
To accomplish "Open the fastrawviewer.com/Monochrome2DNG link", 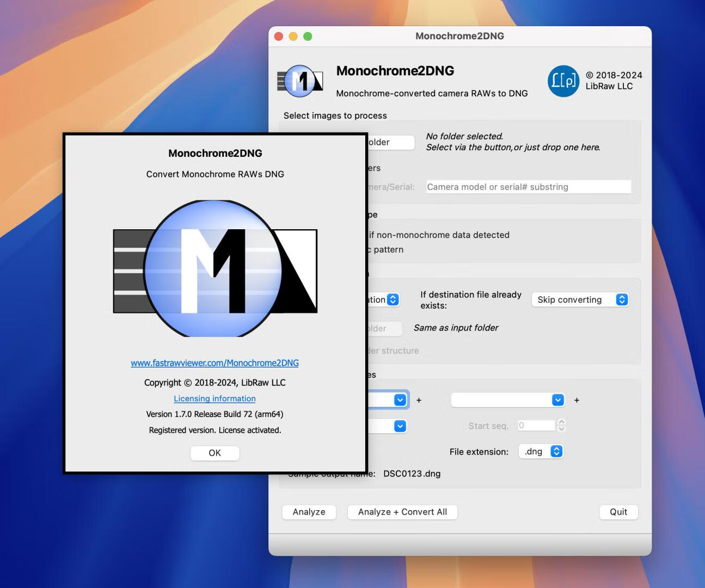I will coord(214,363).
